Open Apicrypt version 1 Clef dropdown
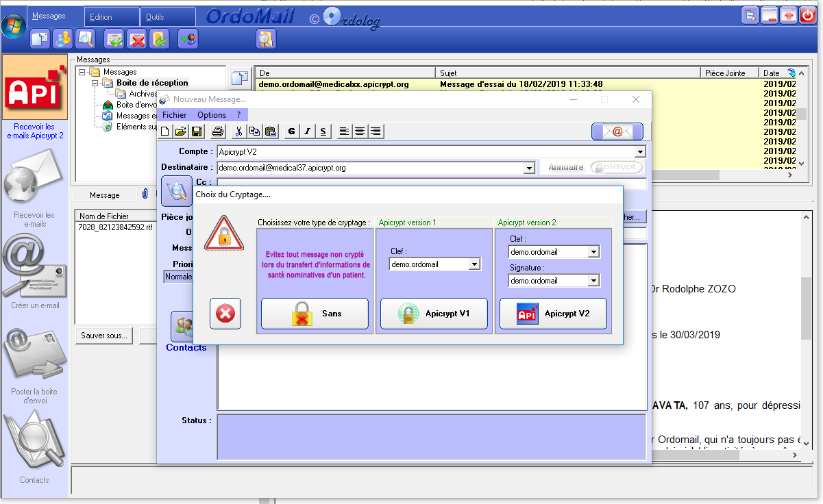Viewport: 823px width, 504px height. tap(474, 264)
